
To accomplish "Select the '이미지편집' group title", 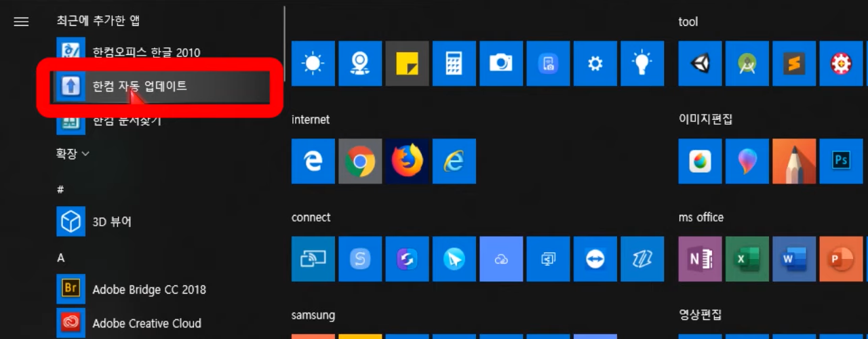I will [706, 119].
